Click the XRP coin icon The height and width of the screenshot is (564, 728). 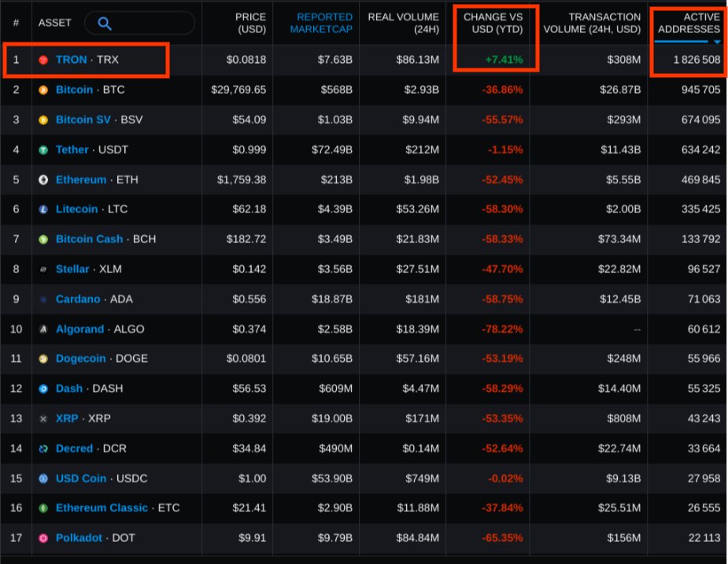(x=43, y=418)
